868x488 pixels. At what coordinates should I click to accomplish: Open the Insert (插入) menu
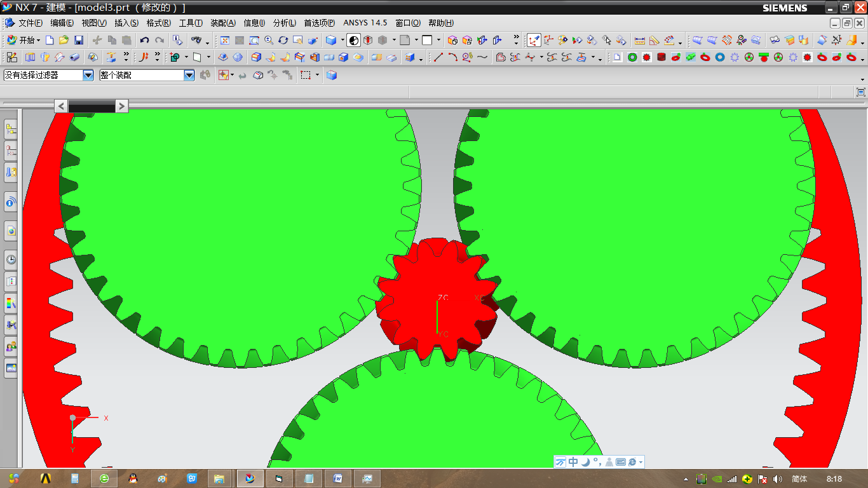(126, 23)
